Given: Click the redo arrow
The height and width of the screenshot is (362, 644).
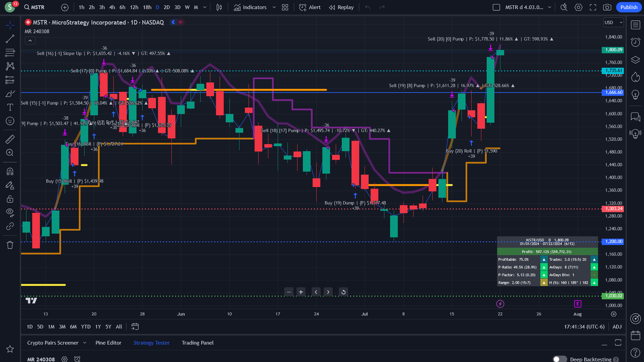Looking at the screenshot, I should click(x=382, y=8).
